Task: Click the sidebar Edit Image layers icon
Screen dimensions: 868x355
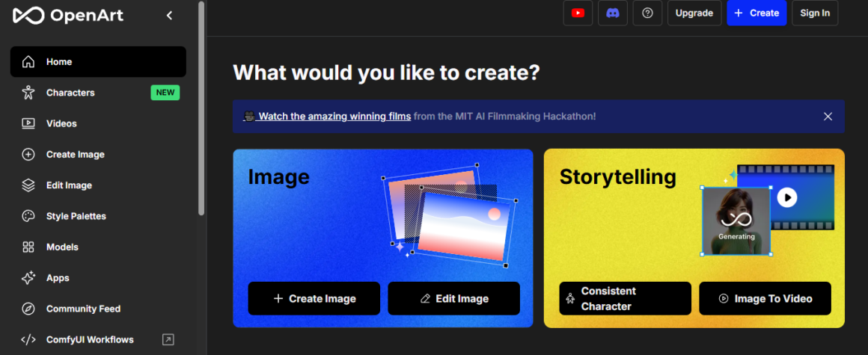Action: click(28, 185)
